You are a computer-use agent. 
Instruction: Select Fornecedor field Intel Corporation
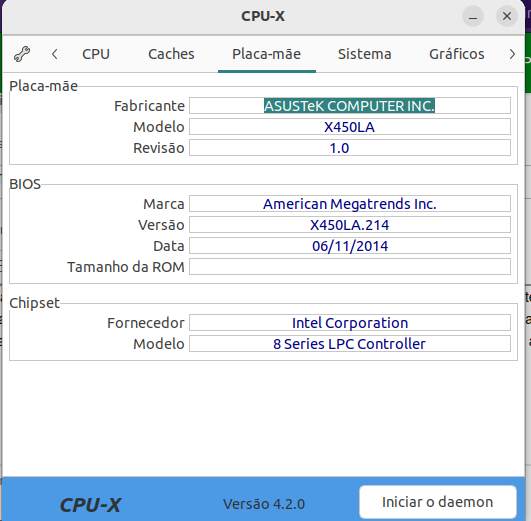[x=350, y=323]
